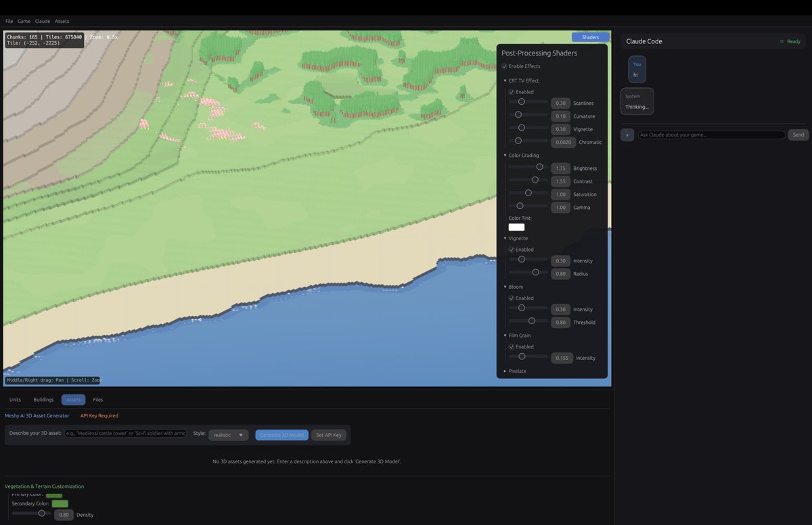Screen dimensions: 812x525
Task: Toggle the Enable Effects checkbox
Action: tap(504, 66)
